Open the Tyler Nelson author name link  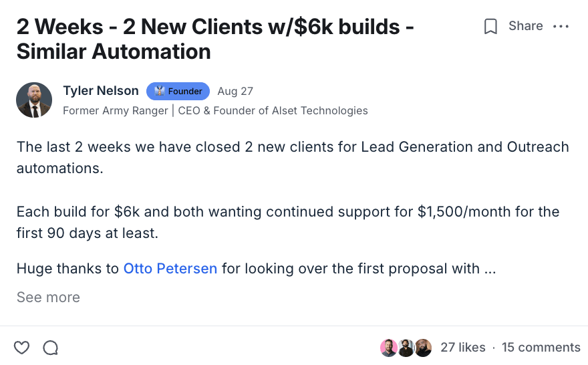(x=101, y=91)
